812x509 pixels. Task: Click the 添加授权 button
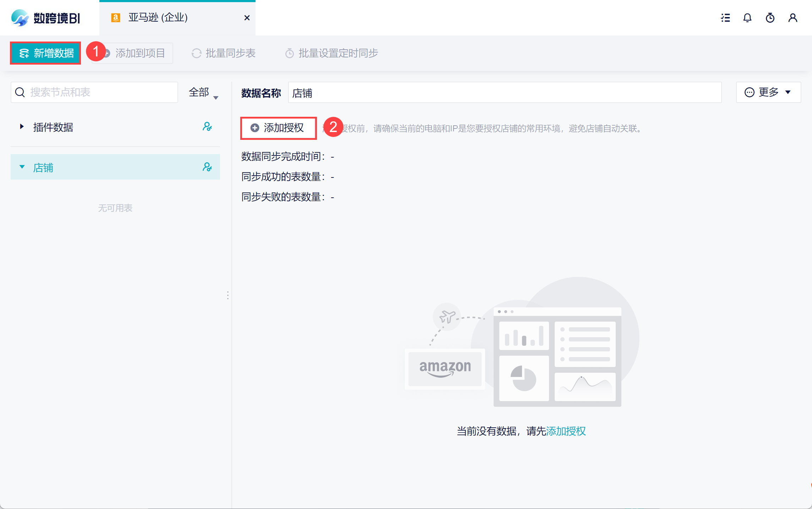[x=278, y=128]
